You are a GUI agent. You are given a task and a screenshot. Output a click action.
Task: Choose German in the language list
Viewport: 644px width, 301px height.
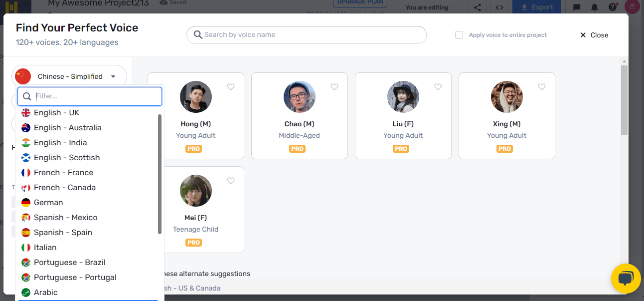48,203
